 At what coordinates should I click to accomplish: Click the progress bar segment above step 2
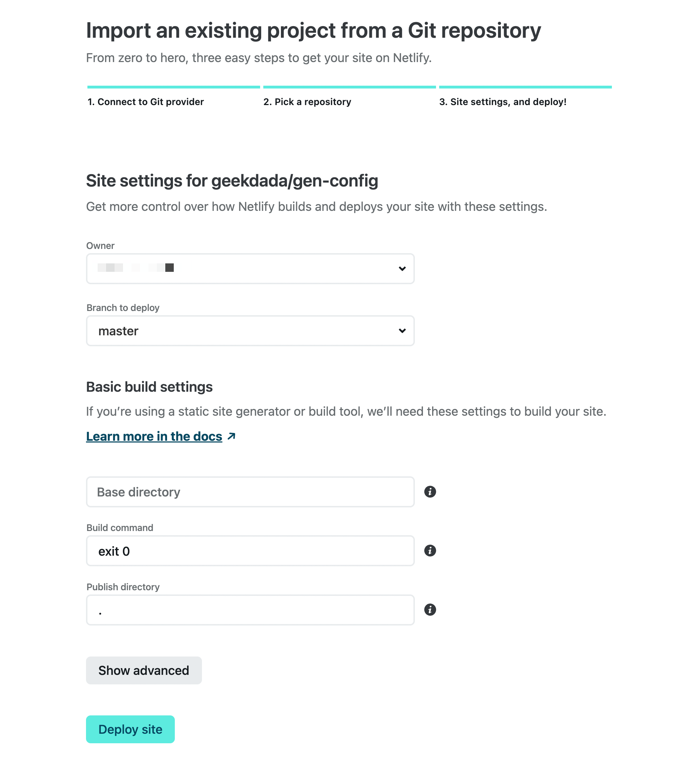[349, 87]
